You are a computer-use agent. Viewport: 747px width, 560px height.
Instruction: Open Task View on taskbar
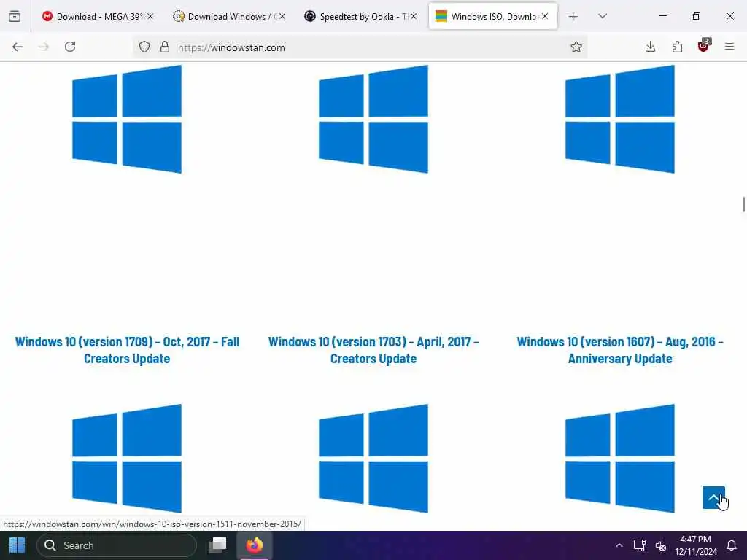click(x=217, y=545)
